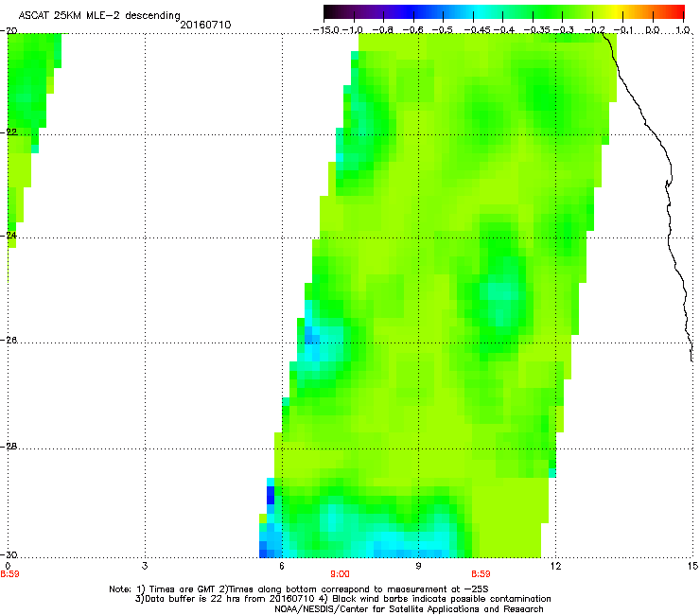The width and height of the screenshot is (700, 615).
Task: Select the '-0.4' color scale value
Action: click(503, 30)
